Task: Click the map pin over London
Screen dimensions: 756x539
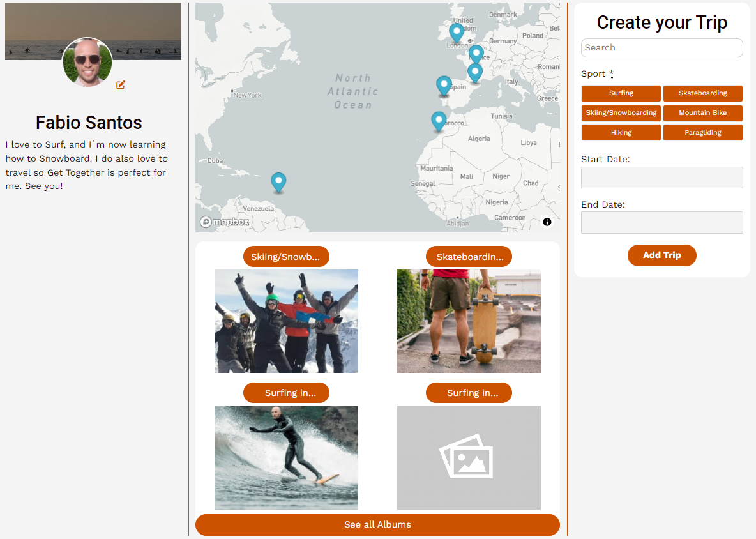Action: click(456, 32)
